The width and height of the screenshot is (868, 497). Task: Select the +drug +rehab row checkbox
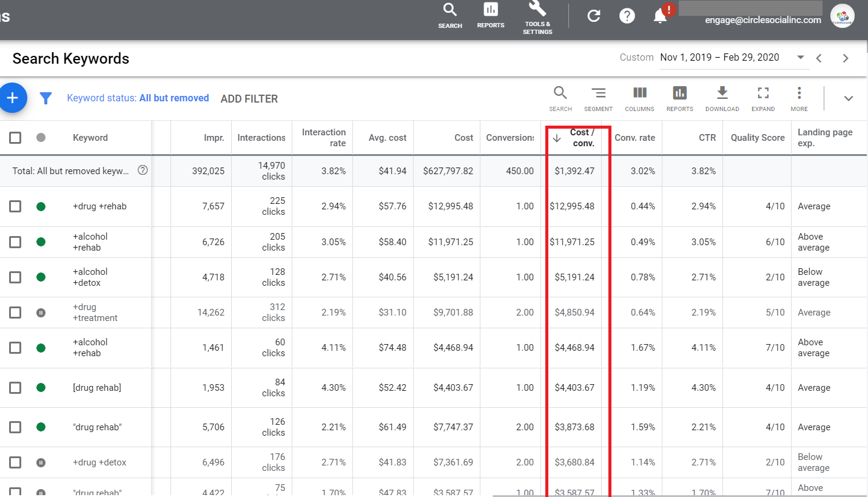15,206
